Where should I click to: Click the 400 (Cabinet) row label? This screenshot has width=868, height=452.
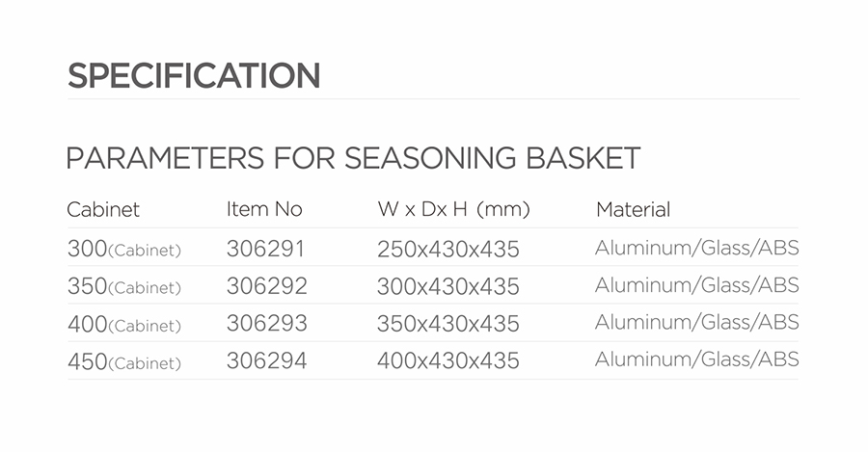tap(124, 324)
